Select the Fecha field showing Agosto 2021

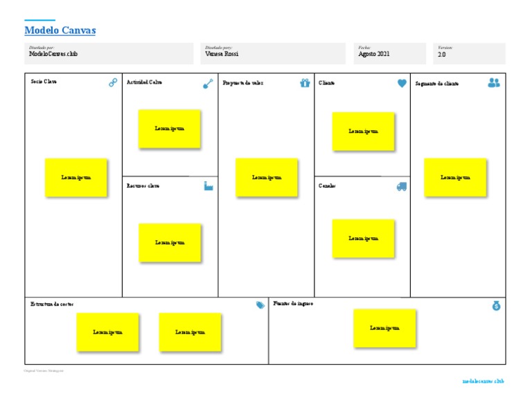tap(390, 53)
